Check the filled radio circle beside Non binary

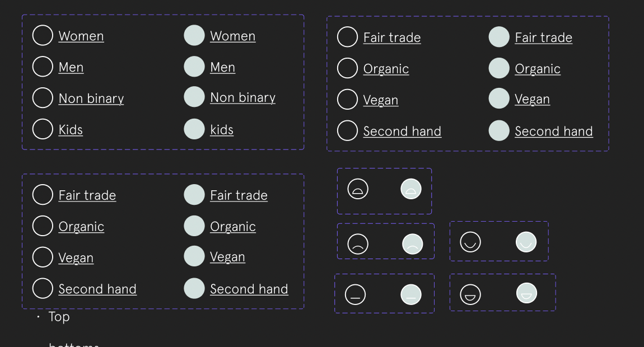click(x=194, y=97)
